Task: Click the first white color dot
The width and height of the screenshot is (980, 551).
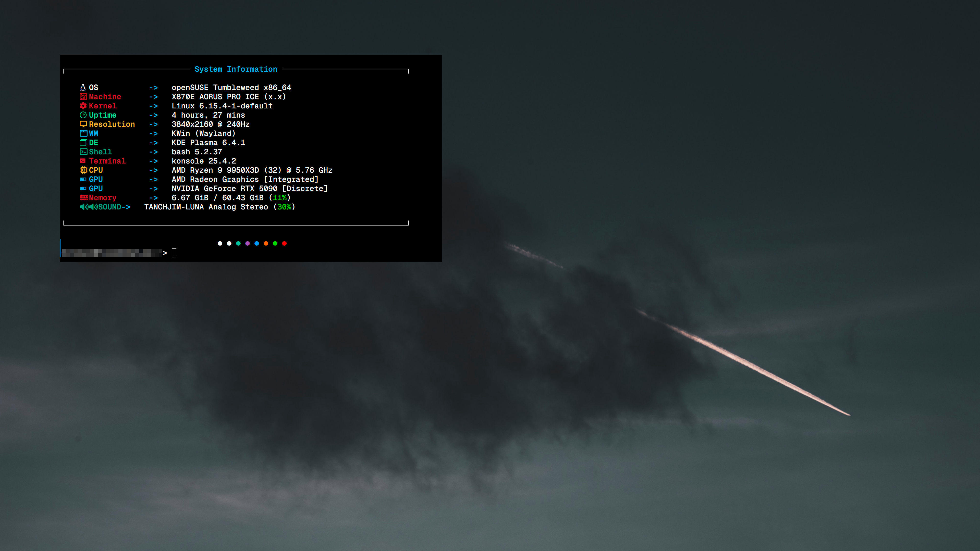Action: pyautogui.click(x=220, y=243)
